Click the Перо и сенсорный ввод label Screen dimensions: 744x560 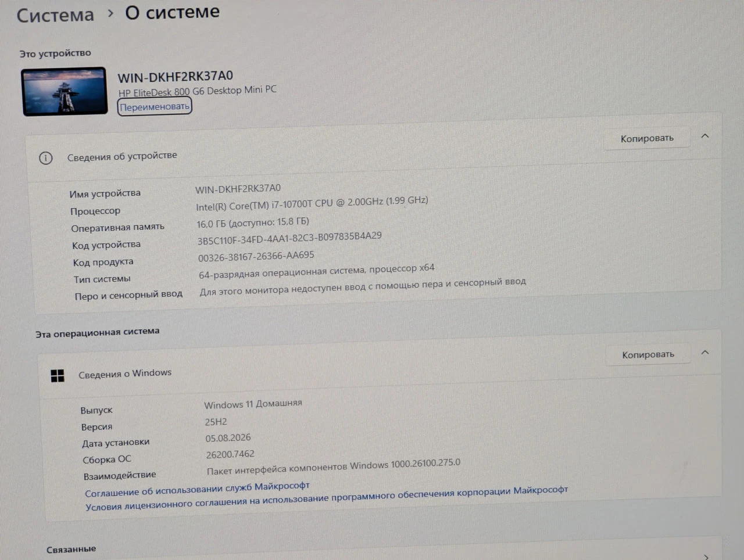pos(128,295)
